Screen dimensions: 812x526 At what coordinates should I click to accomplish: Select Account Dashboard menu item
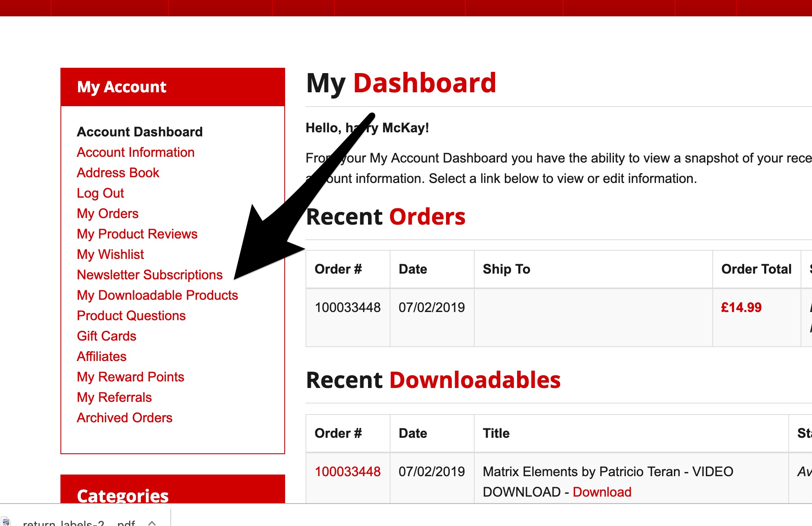(x=140, y=132)
